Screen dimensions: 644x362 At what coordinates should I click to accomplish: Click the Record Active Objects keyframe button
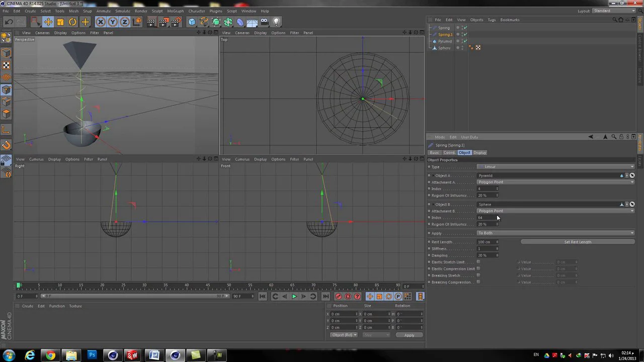point(339,296)
